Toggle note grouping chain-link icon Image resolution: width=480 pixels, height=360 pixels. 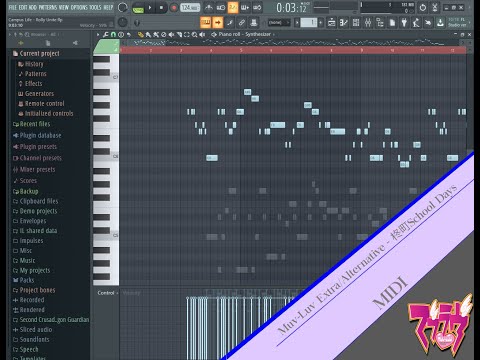[x=242, y=23]
